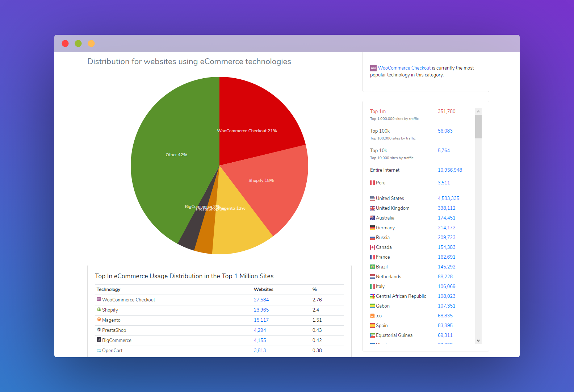Screen dimensions: 574x392
Task: Open the United States count 4,583,335
Action: [x=448, y=198]
